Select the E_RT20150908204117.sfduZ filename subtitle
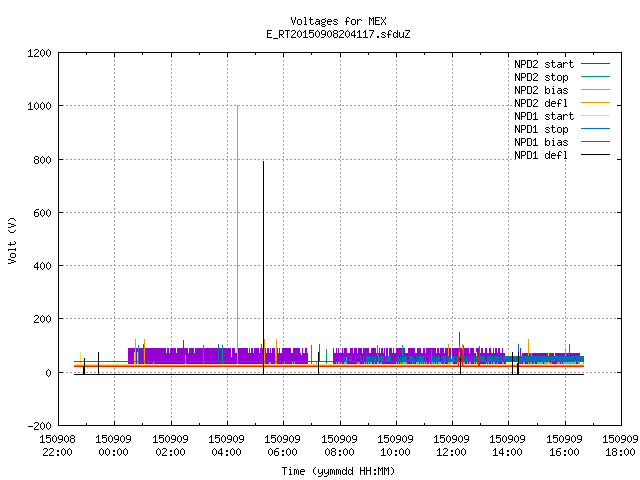640x480 pixels. (338, 34)
